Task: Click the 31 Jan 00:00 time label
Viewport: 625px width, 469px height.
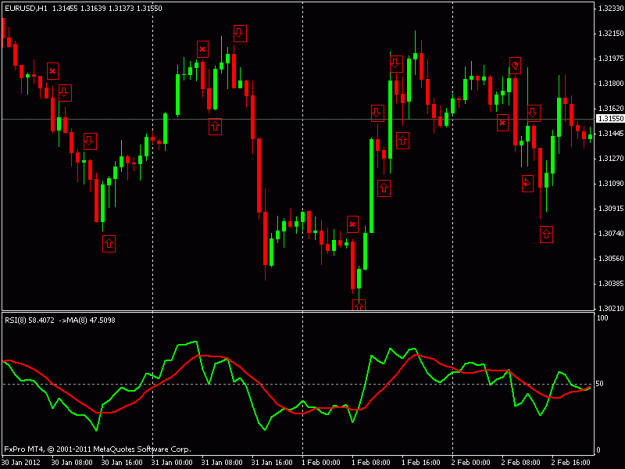Action: coord(172,462)
